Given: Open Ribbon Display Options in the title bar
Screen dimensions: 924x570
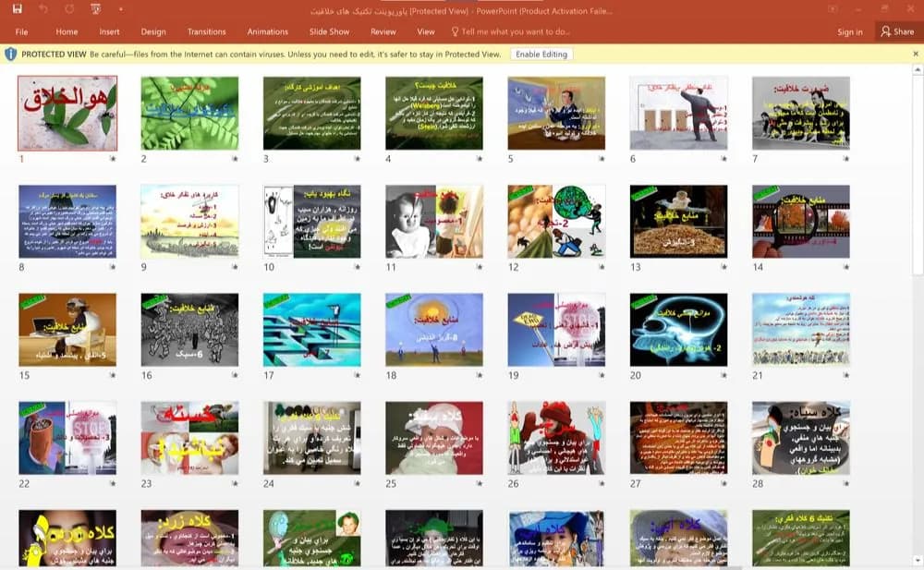Looking at the screenshot, I should click(833, 9).
